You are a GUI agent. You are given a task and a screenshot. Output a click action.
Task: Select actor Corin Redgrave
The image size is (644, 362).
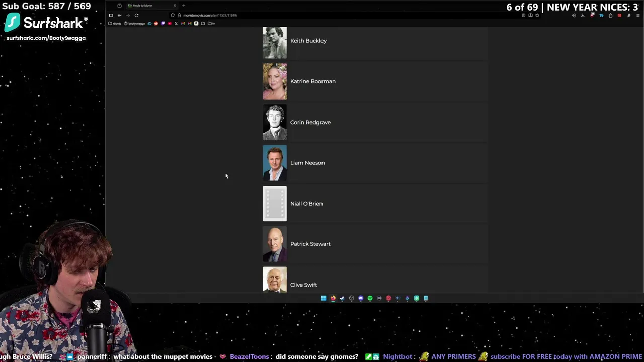click(x=375, y=122)
